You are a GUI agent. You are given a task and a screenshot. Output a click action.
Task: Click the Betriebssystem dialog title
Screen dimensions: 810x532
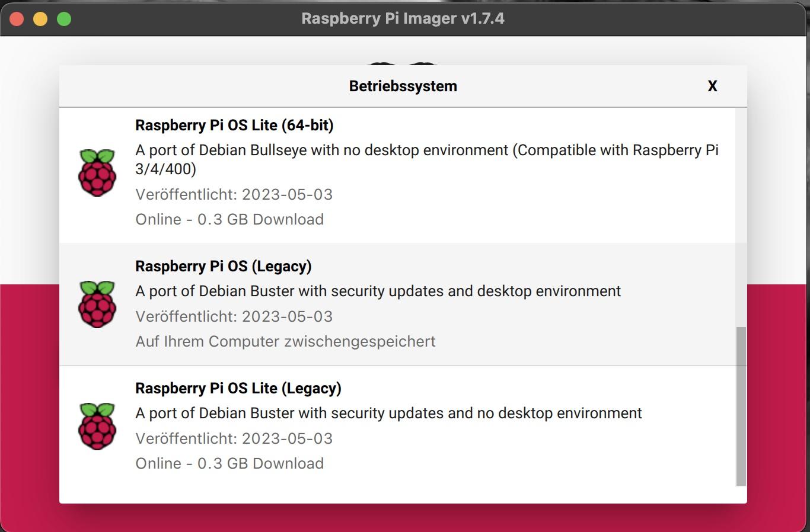point(403,86)
